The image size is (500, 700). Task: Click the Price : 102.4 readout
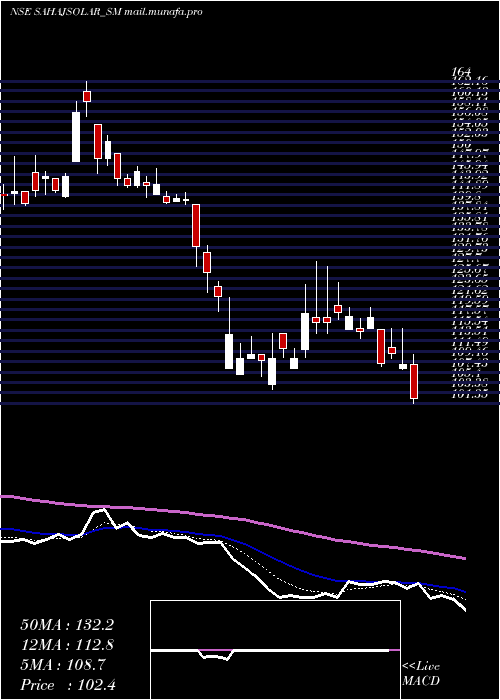[x=68, y=685]
